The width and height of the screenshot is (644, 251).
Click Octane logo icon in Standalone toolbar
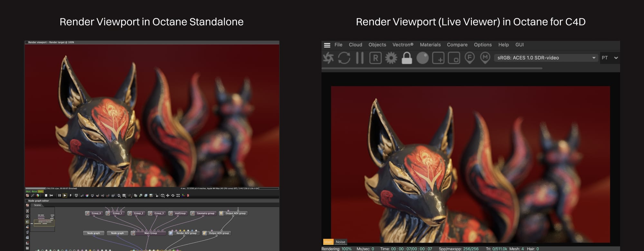click(x=27, y=195)
